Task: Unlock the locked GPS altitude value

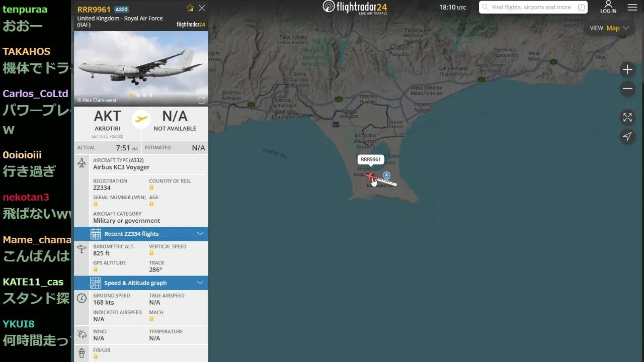Action: 96,269
